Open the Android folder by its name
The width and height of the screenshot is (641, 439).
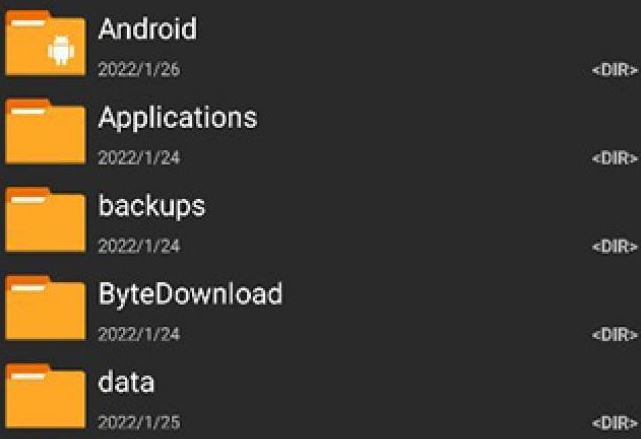tap(147, 29)
